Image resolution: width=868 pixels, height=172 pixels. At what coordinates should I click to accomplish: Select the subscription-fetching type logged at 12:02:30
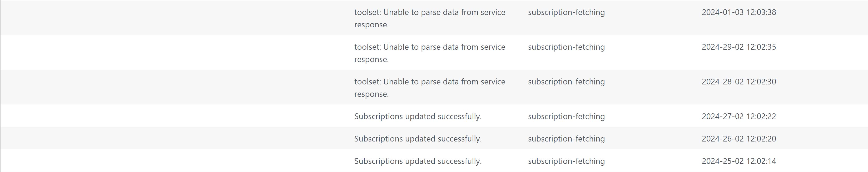[566, 82]
